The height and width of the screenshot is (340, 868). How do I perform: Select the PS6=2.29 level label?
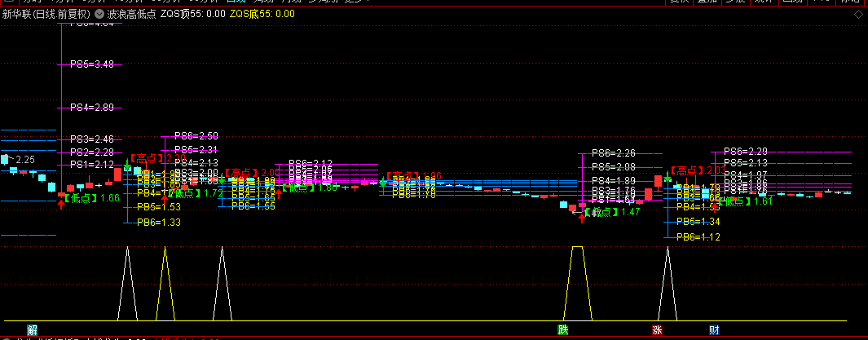pyautogui.click(x=746, y=151)
